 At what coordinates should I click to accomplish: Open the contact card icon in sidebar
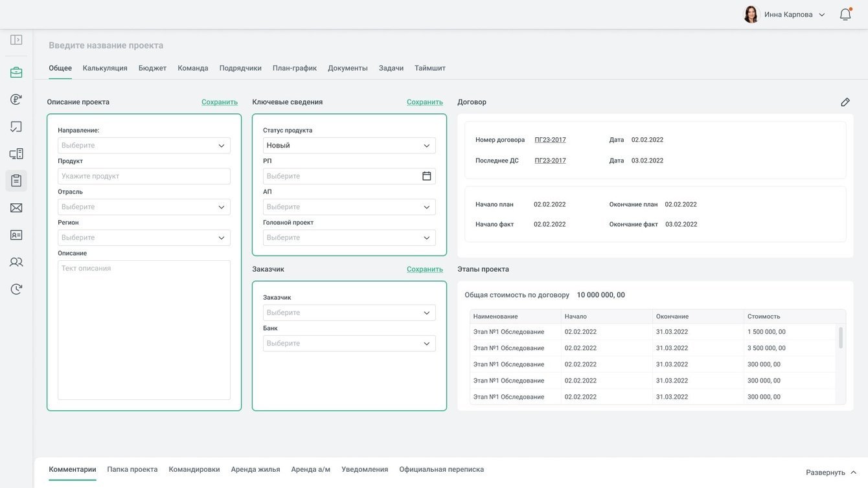16,235
